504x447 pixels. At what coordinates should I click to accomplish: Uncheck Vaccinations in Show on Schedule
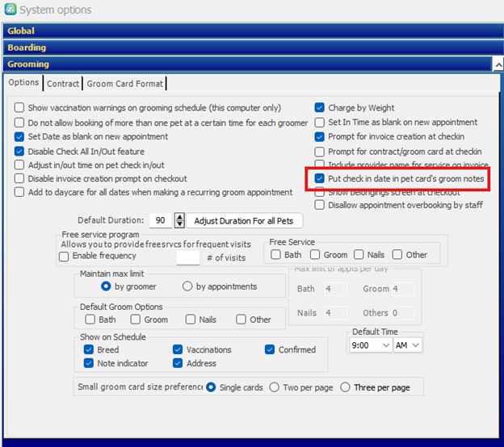click(x=178, y=349)
